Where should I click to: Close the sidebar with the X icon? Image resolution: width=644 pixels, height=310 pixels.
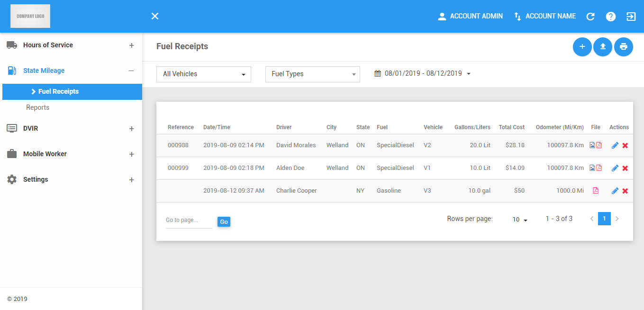(155, 16)
